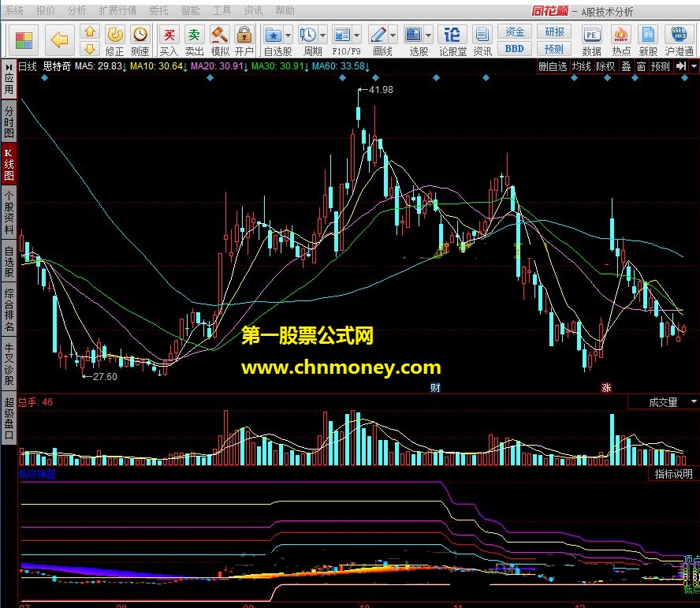Open the 超级盘口 side tab
Screen dimensions: 700x608
pos(9,418)
